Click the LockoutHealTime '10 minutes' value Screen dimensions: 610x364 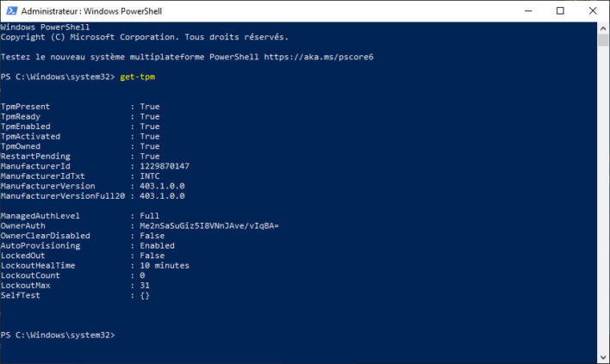[165, 265]
